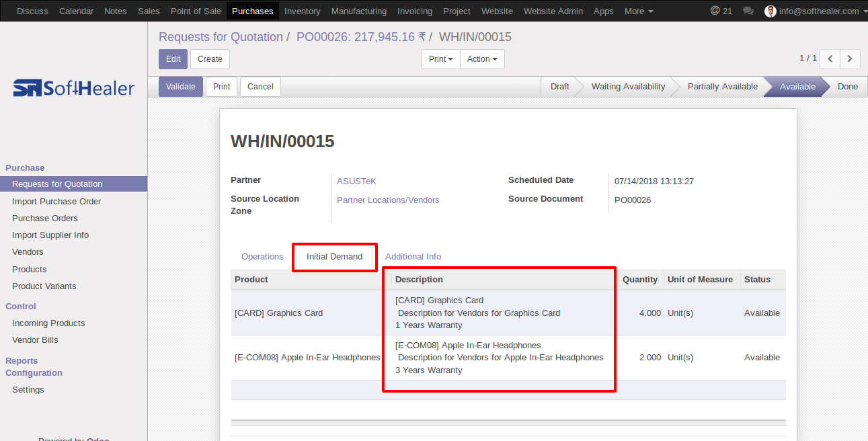Open the Website menu
This screenshot has height=441, width=868.
click(498, 11)
